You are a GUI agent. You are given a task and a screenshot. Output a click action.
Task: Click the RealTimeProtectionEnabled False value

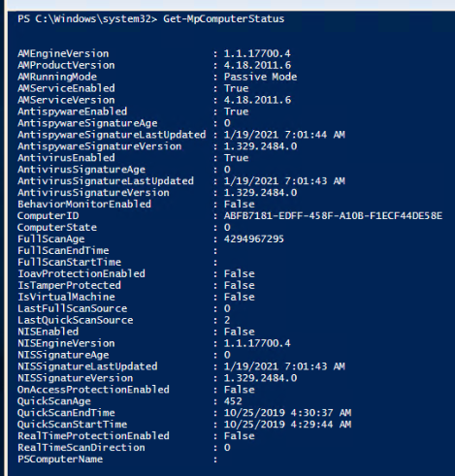[x=240, y=436]
